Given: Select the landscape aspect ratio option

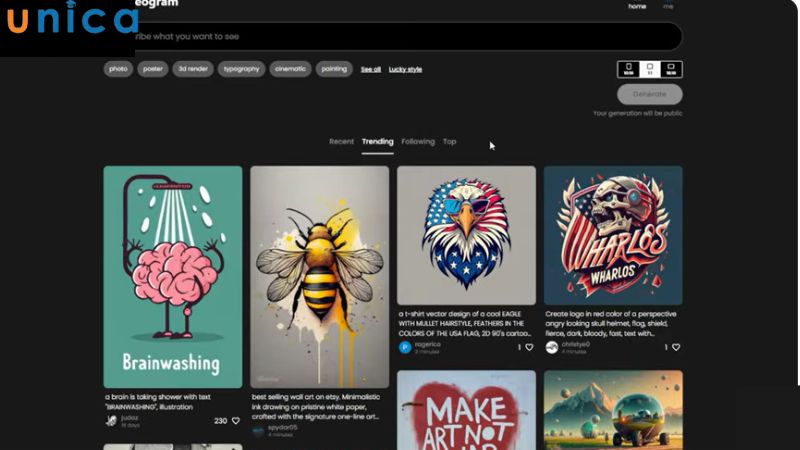Looking at the screenshot, I should click(x=671, y=70).
